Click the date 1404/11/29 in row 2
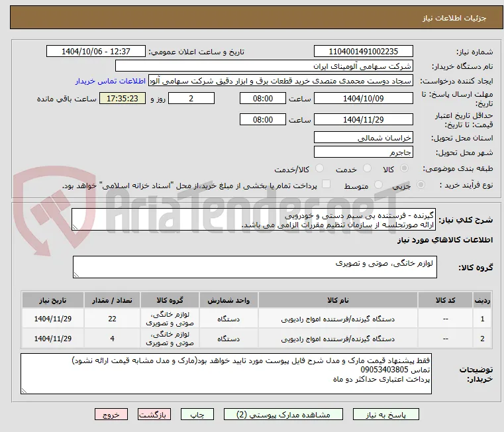Image resolution: width=504 pixels, height=432 pixels. [53, 339]
